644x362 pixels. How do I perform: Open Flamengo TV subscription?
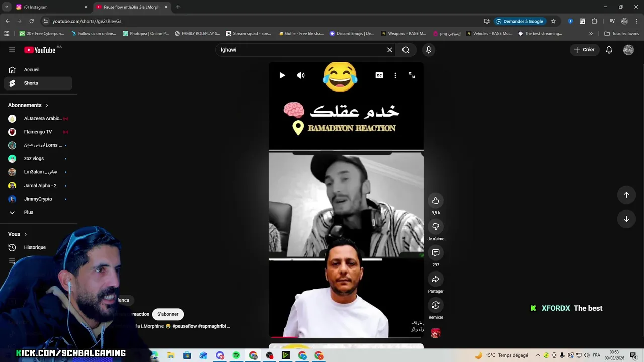(x=38, y=132)
